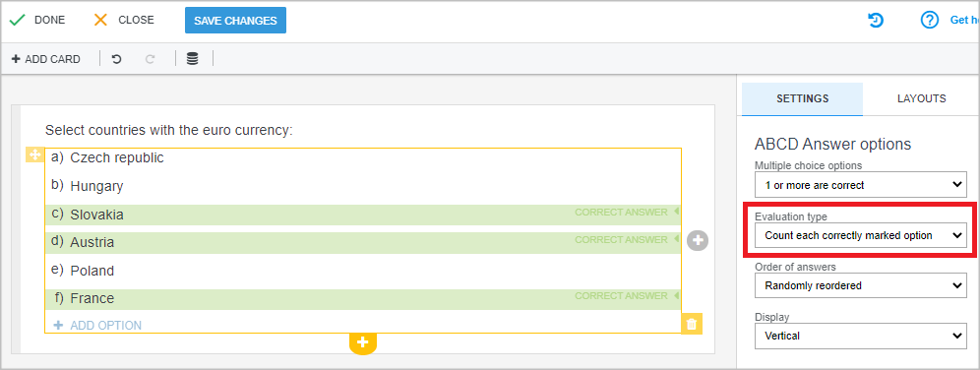Expand Order of answers dropdown
Screen dimensions: 980x370
(861, 285)
